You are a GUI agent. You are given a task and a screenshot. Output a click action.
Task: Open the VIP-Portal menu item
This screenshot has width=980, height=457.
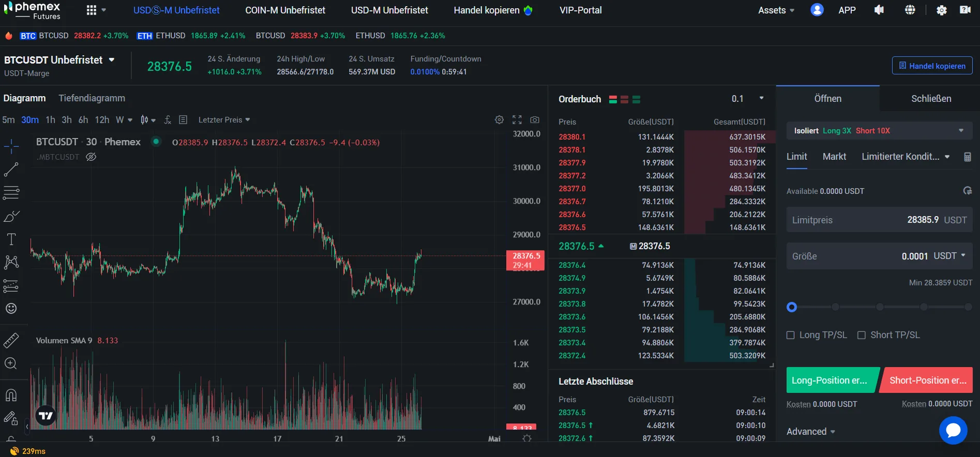580,10
